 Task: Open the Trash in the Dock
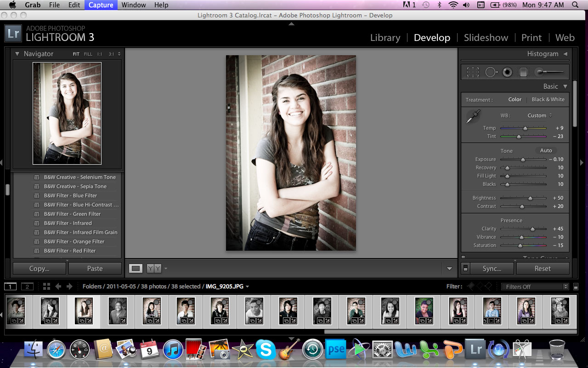(x=557, y=350)
